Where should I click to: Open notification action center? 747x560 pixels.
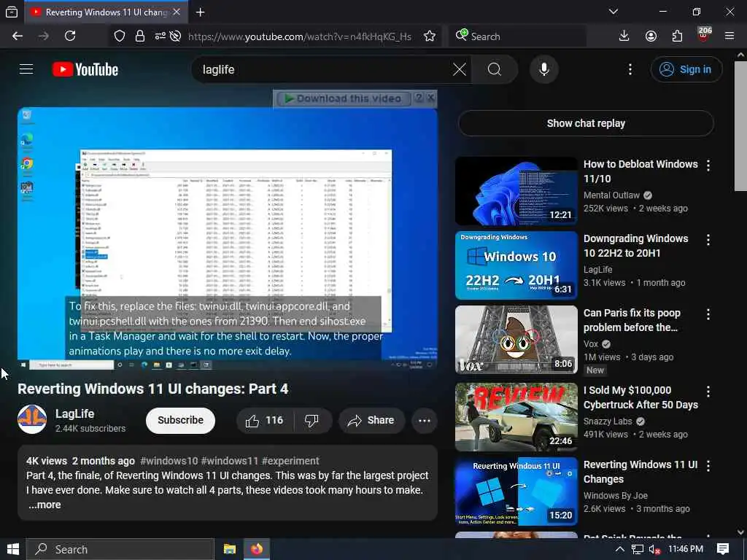coord(723,549)
